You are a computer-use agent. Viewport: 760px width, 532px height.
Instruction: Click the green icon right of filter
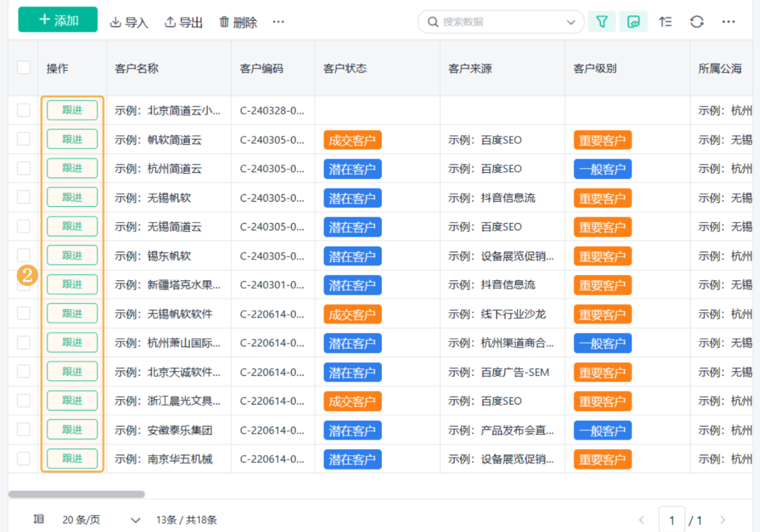[633, 22]
